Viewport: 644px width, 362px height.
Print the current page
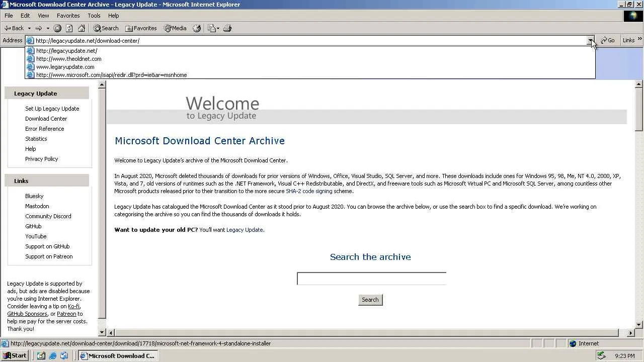(x=227, y=28)
